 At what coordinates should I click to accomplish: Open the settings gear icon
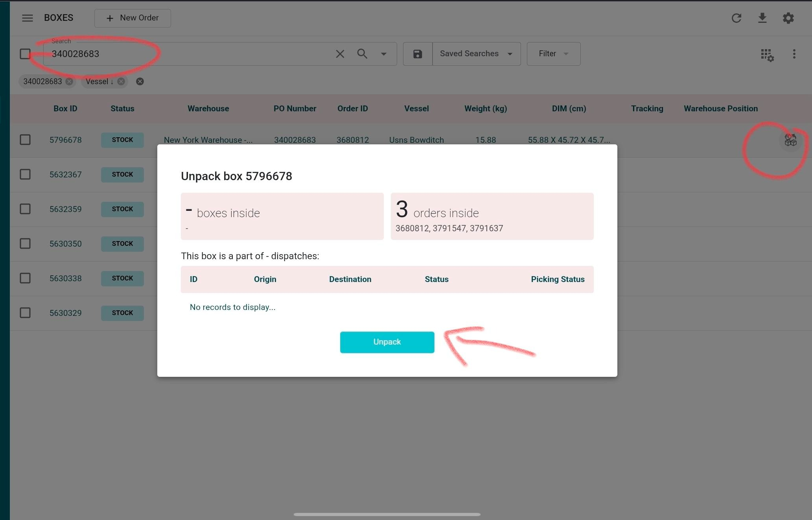coord(788,18)
